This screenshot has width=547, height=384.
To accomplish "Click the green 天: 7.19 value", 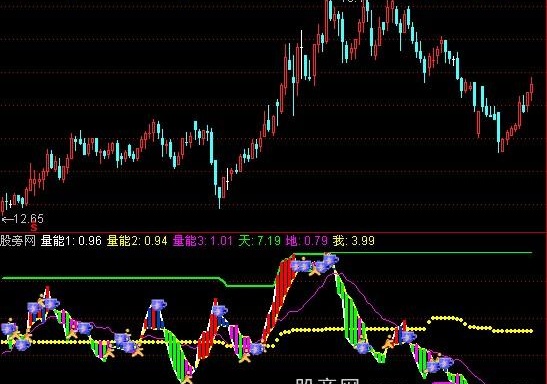I will click(x=260, y=241).
